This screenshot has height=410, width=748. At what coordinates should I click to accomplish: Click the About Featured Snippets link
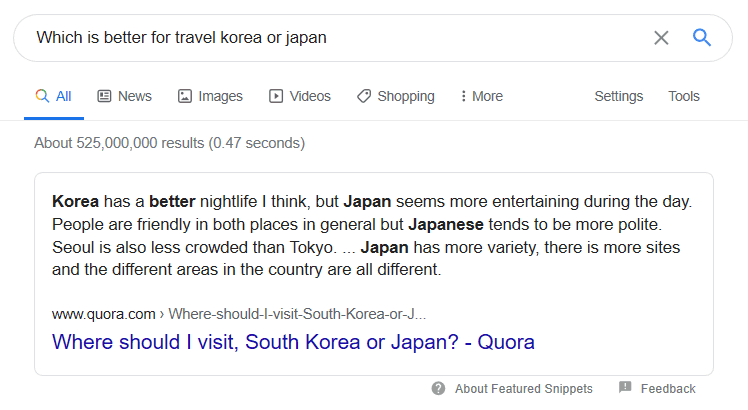(524, 389)
